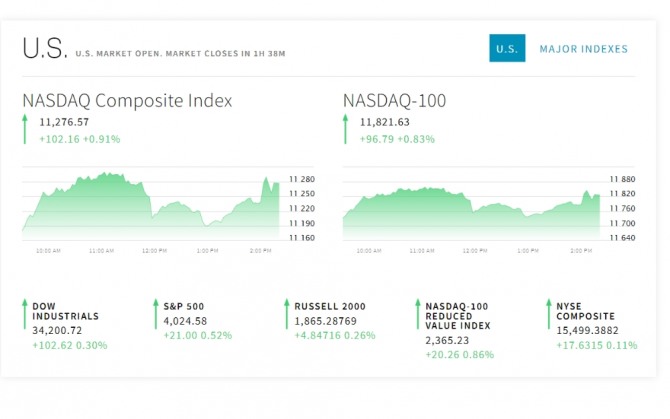Click the up arrow next to NYSE Composite

(x=549, y=314)
